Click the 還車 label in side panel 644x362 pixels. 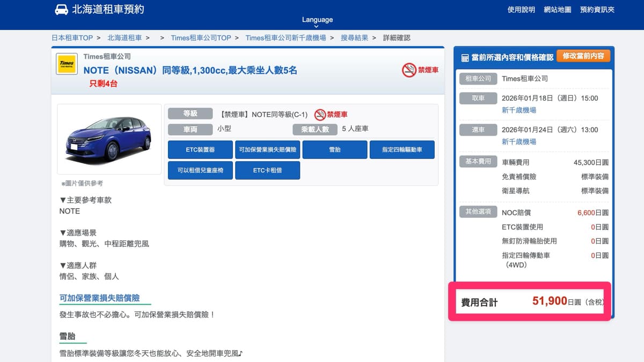(478, 130)
